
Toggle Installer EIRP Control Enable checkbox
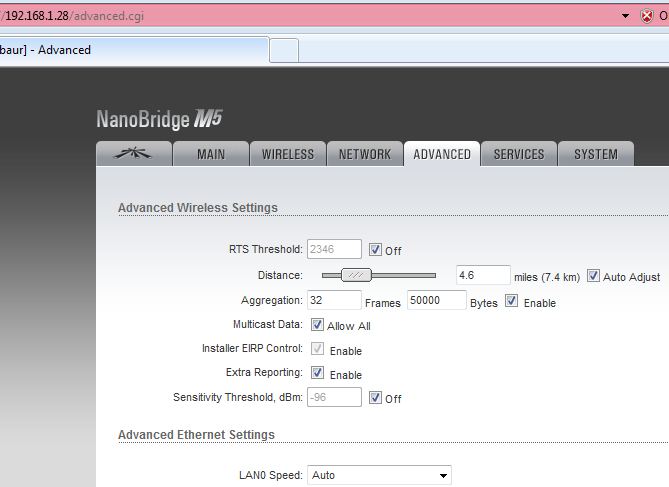[x=317, y=349]
